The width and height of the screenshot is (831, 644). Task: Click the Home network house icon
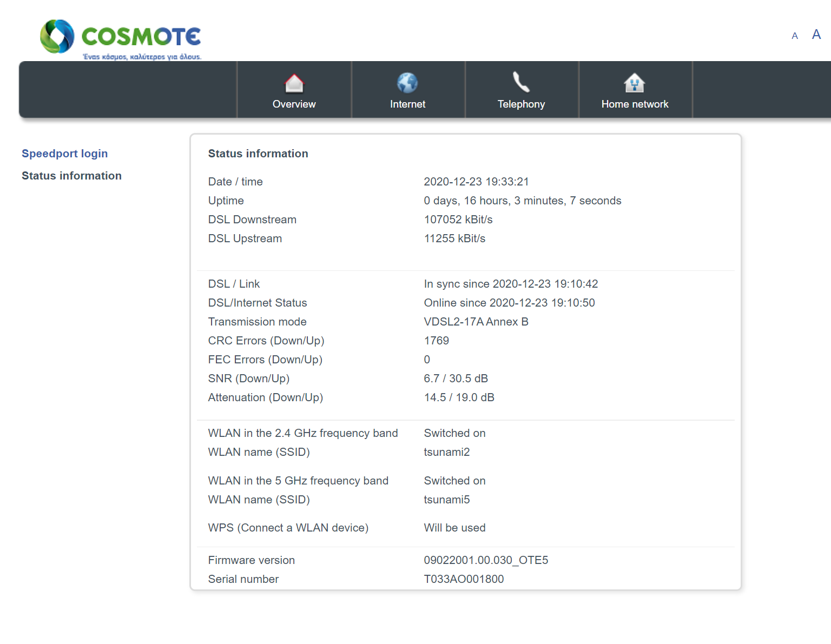[635, 83]
